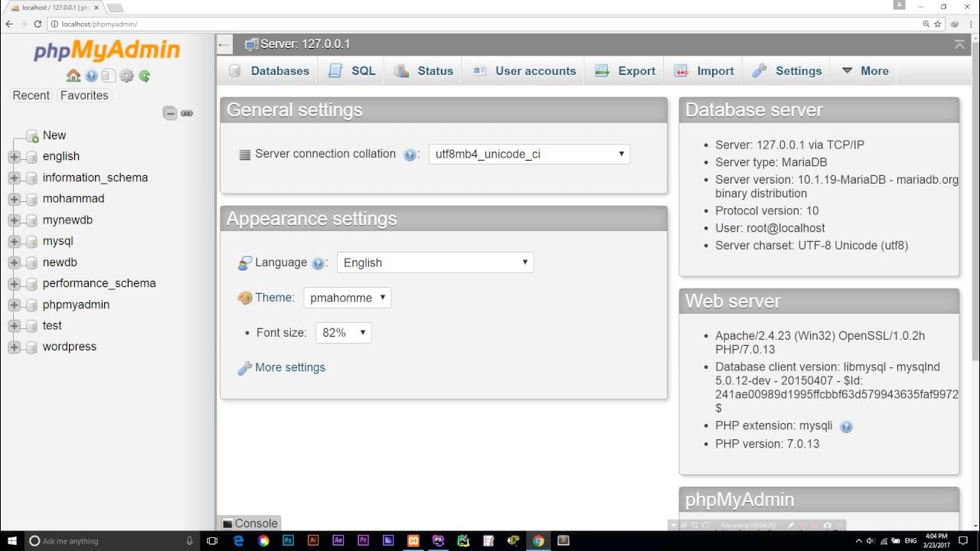Open the Console bar at the bottom
The image size is (980, 551).
point(250,523)
